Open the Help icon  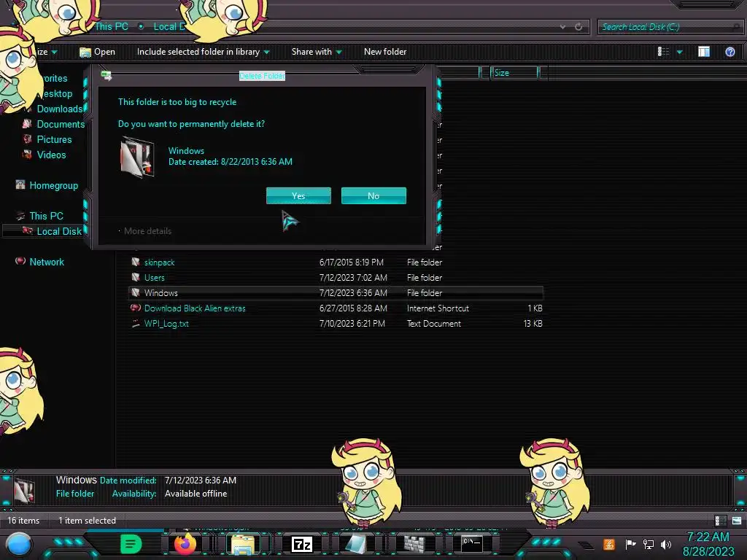(729, 52)
